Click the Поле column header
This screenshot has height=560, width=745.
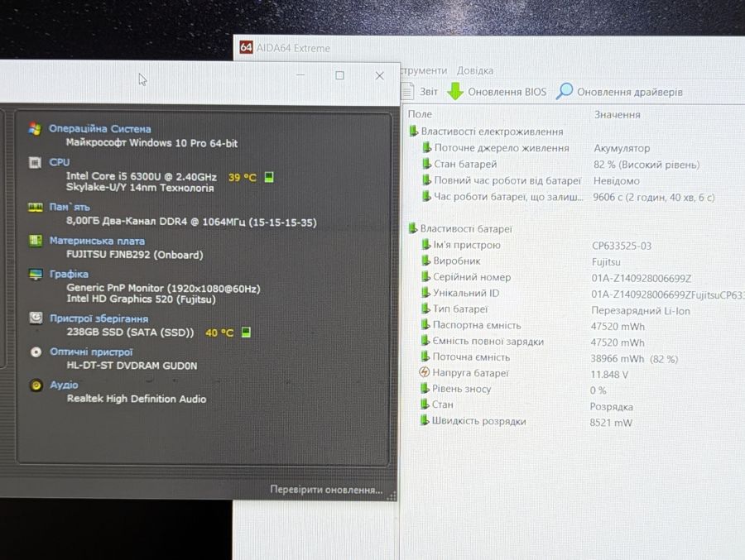(420, 114)
